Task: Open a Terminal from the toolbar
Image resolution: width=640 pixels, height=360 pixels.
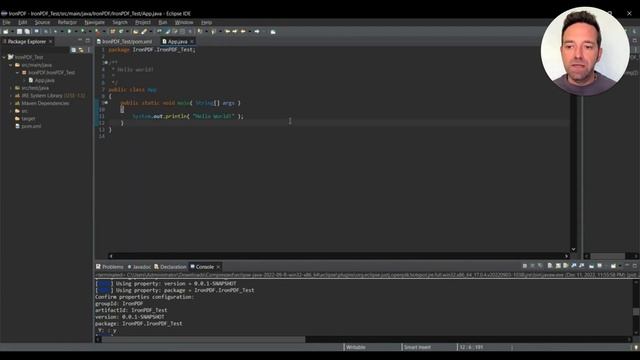Action: pyautogui.click(x=36, y=31)
